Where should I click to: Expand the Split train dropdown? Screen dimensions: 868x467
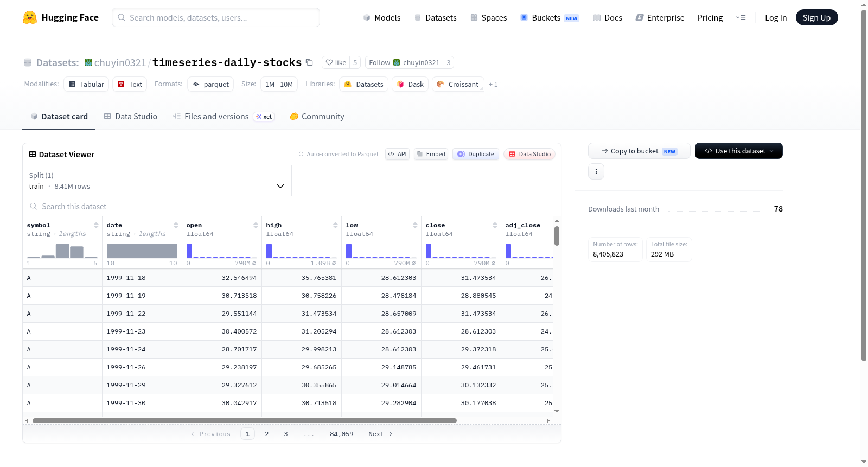(x=157, y=181)
